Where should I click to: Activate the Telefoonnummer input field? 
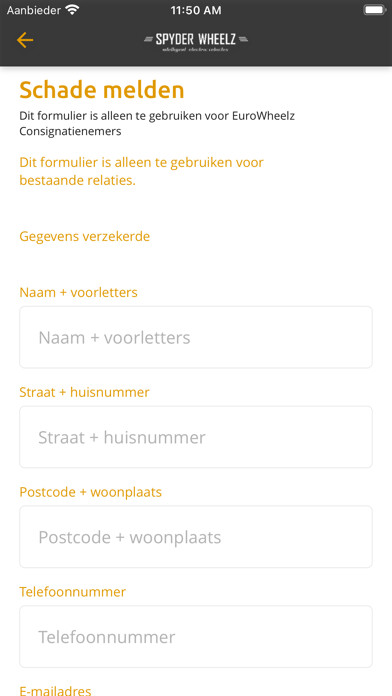(196, 637)
